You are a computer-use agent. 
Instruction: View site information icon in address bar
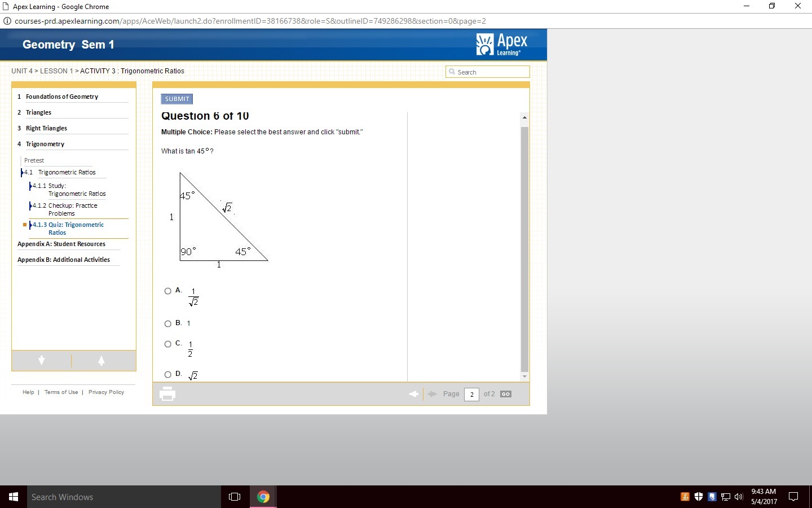[x=7, y=21]
